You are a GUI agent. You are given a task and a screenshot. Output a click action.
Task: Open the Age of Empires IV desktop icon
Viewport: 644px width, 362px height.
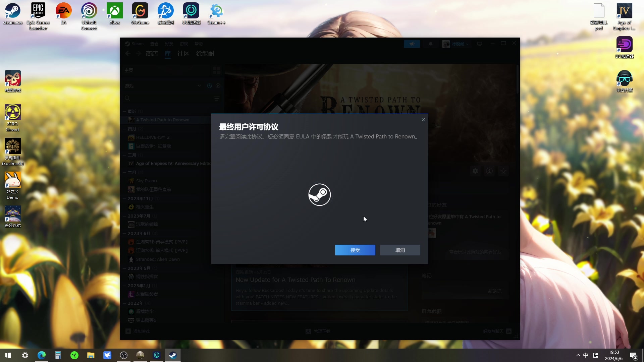click(x=624, y=16)
